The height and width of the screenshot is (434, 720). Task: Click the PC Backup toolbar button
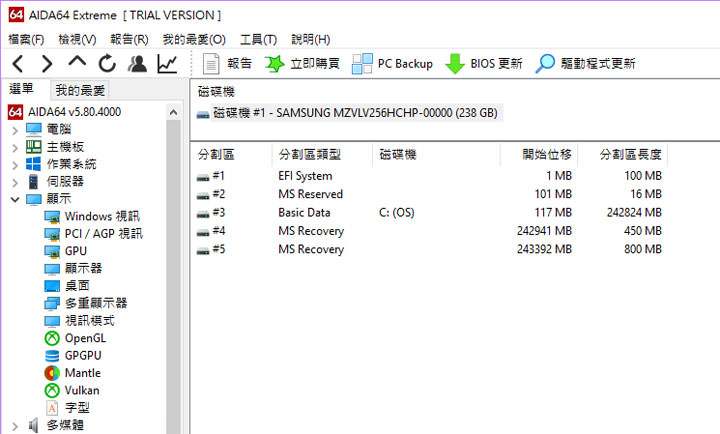pos(392,64)
